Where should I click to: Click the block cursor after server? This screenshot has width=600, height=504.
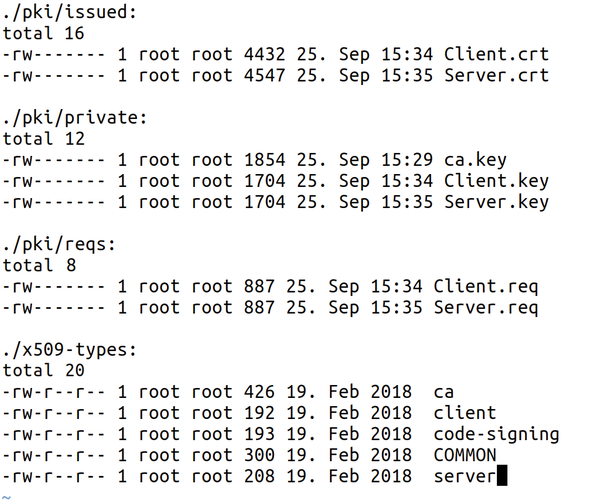[502, 475]
